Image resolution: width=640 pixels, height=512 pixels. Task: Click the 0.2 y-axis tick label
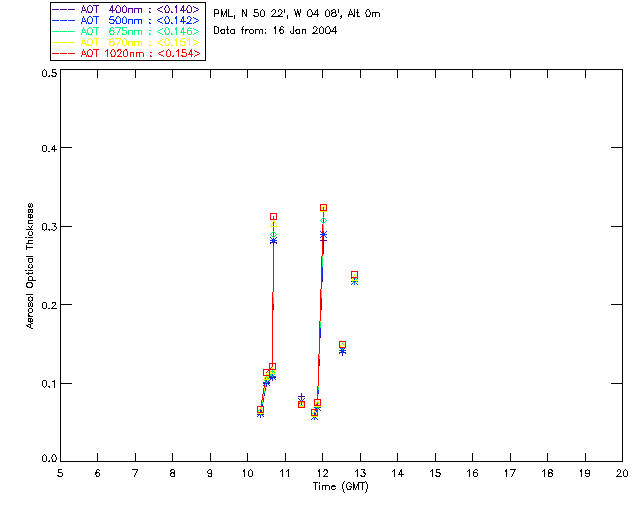pyautogui.click(x=49, y=305)
